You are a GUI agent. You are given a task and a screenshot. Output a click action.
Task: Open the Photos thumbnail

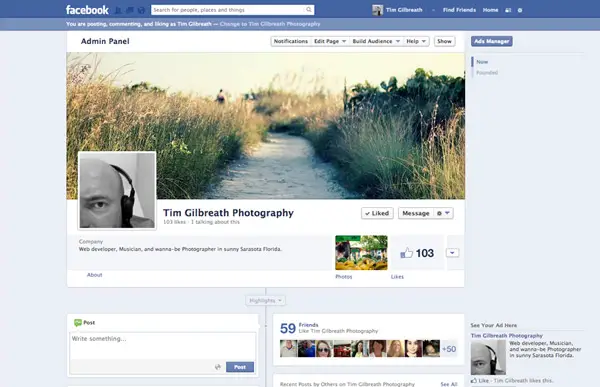(x=361, y=253)
